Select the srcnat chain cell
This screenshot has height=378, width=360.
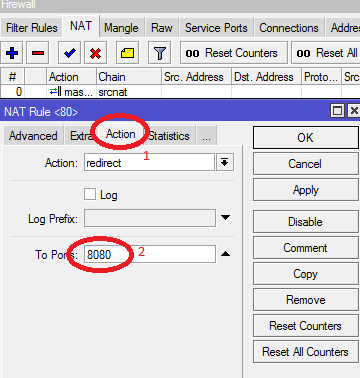click(x=129, y=92)
